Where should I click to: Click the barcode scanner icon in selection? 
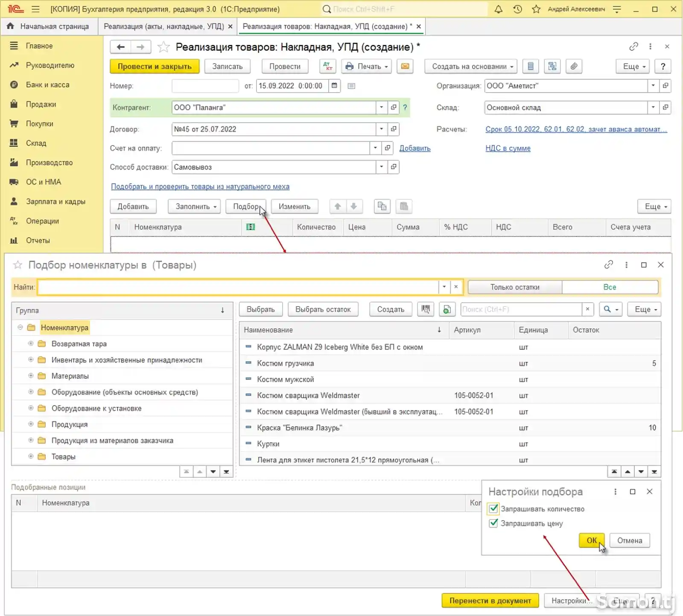(x=426, y=309)
